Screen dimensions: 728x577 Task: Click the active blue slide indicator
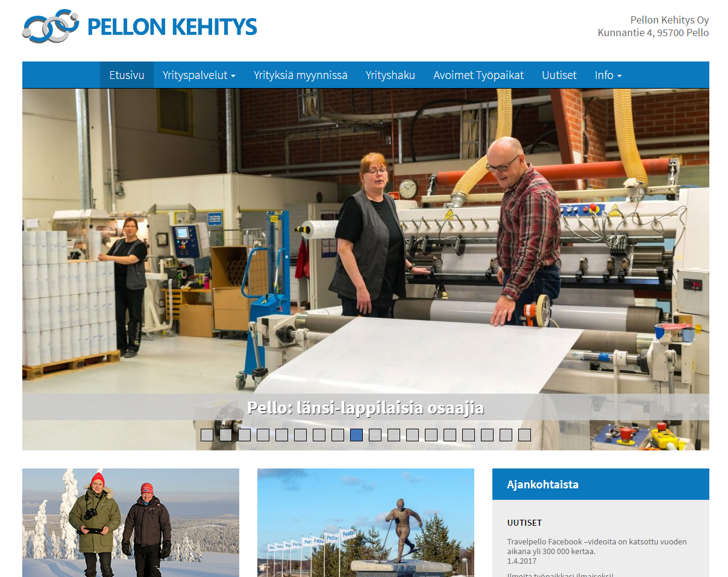356,435
